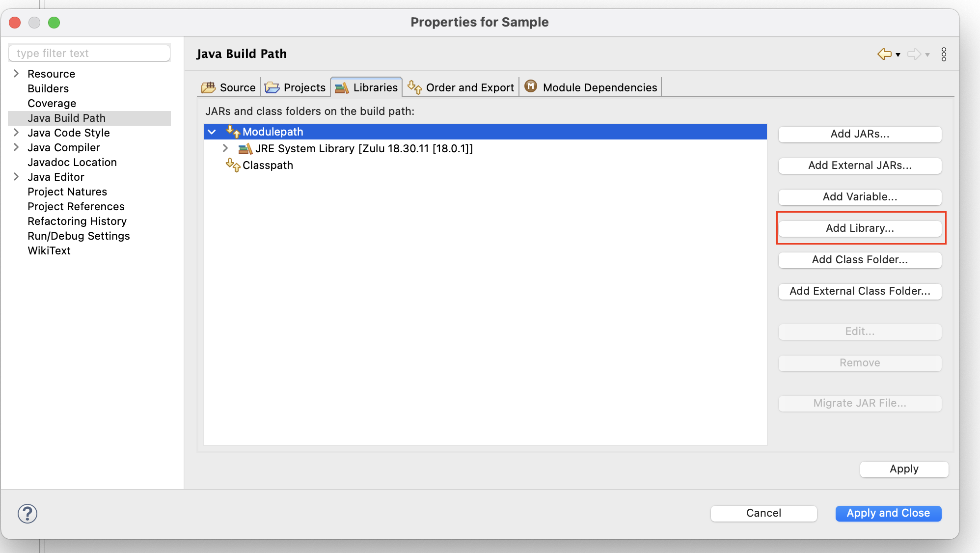Switch to the Projects tab
Screen dimensions: 980x553
[x=296, y=87]
